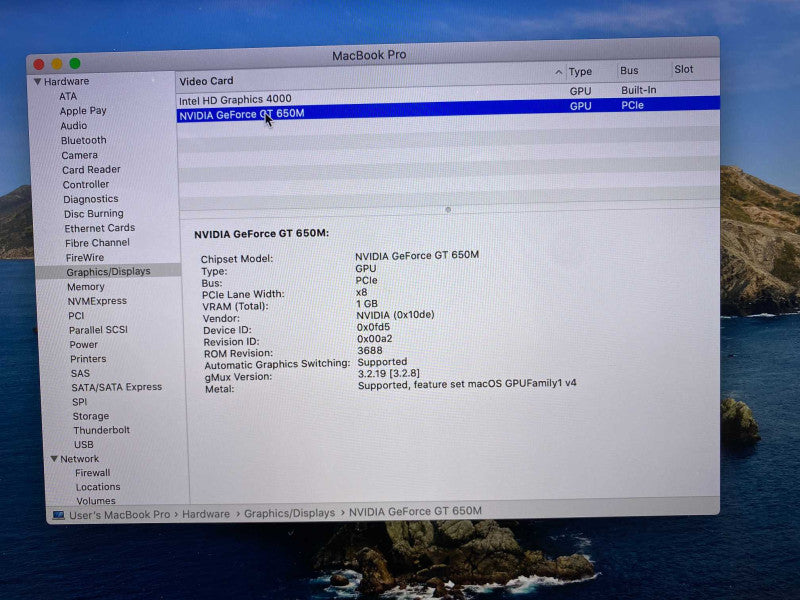Screen dimensions: 800x600
Task: Open Firewall under Network
Action: click(92, 473)
